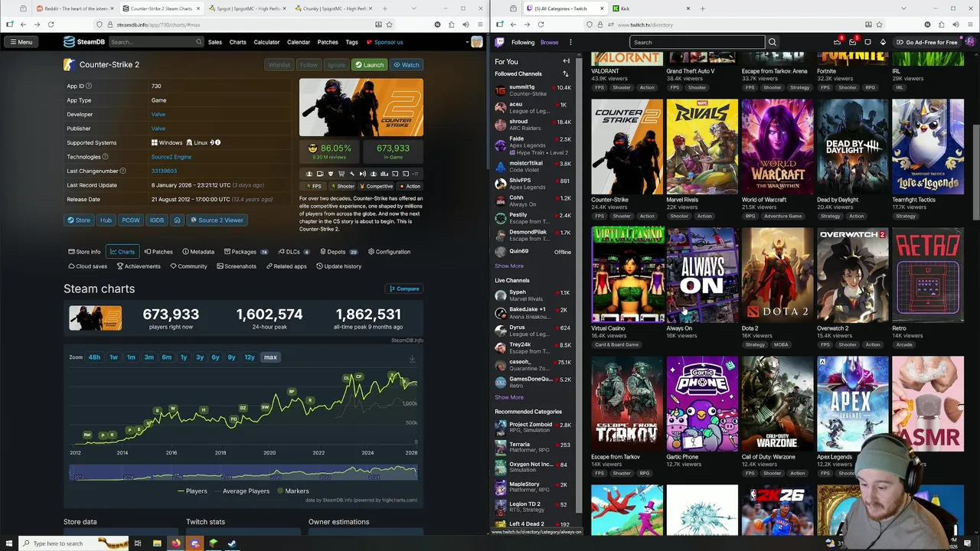The image size is (980, 551).
Task: Switch to the Store info tab
Action: click(84, 252)
